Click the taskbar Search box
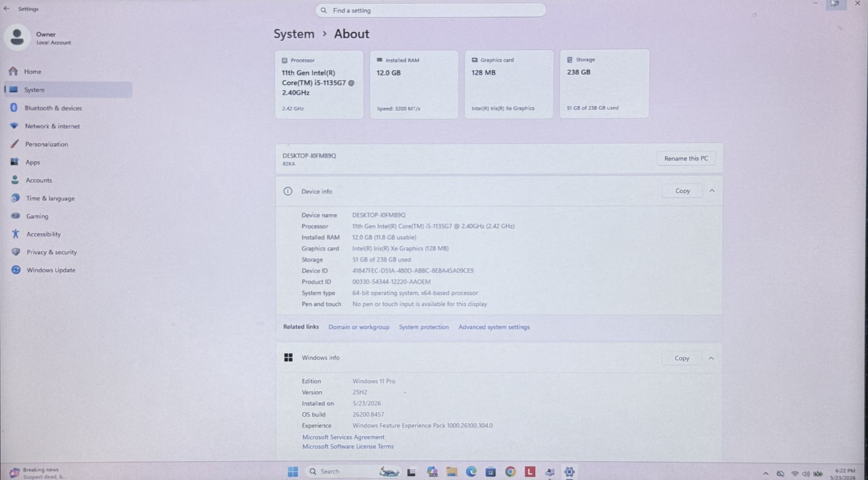 tap(352, 472)
